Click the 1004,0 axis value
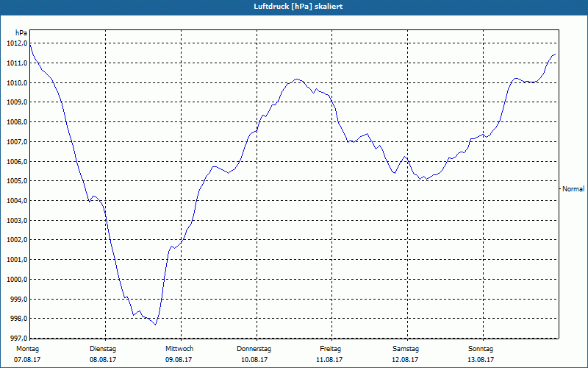 click(17, 200)
